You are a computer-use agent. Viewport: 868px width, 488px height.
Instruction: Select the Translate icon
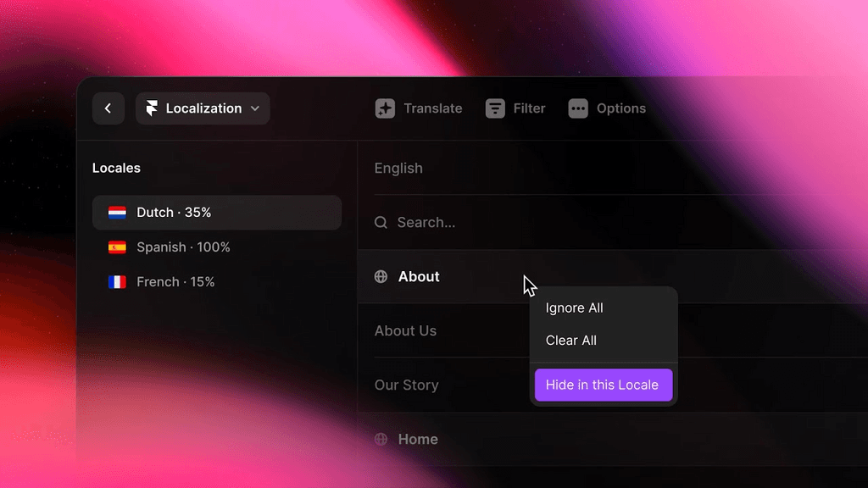pos(386,108)
